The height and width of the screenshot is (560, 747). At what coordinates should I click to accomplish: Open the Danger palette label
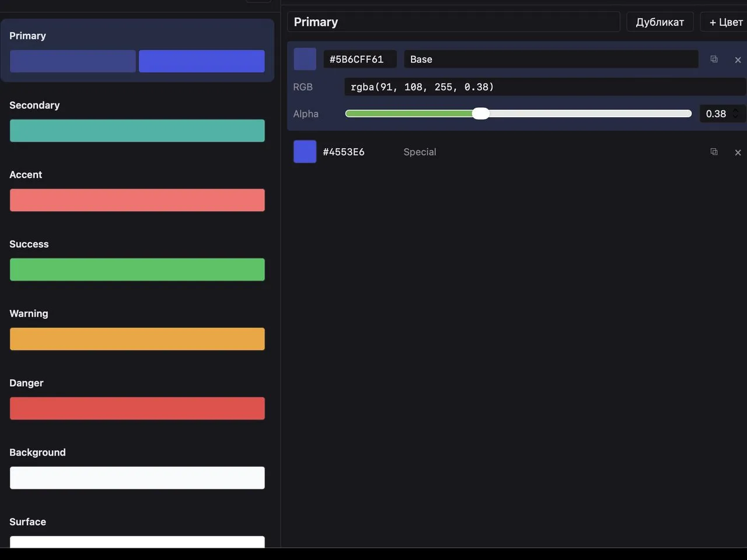pos(26,383)
